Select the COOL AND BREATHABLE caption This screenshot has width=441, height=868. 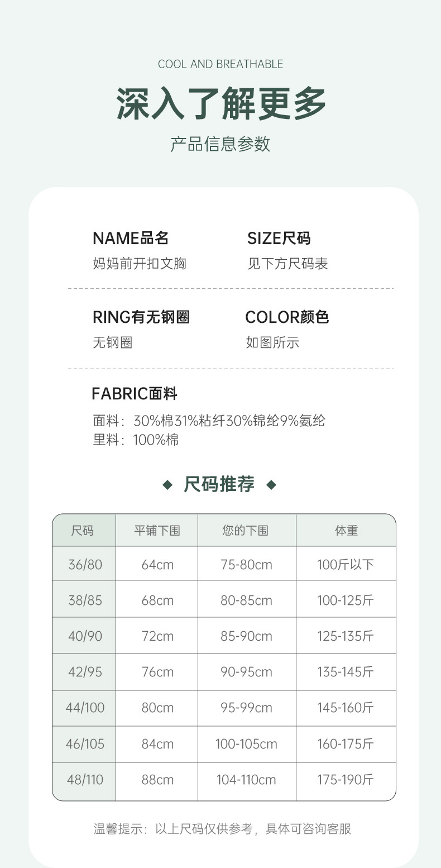pos(220,64)
